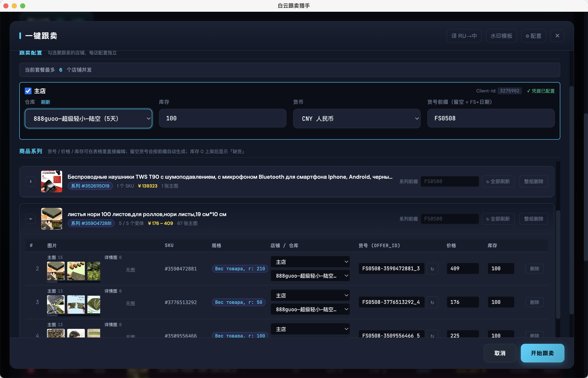588x378 pixels.
Task: Open the warehouse dropdown for SKU #3776513292
Action: [x=310, y=309]
